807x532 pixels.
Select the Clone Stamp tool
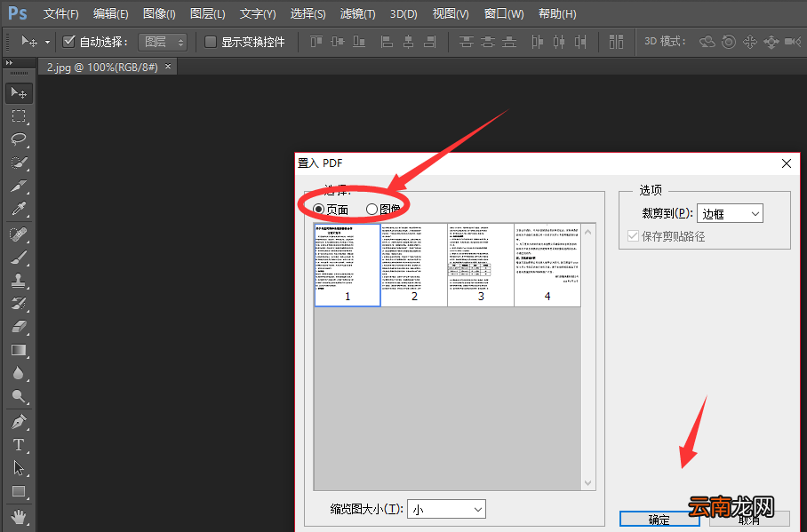click(19, 281)
